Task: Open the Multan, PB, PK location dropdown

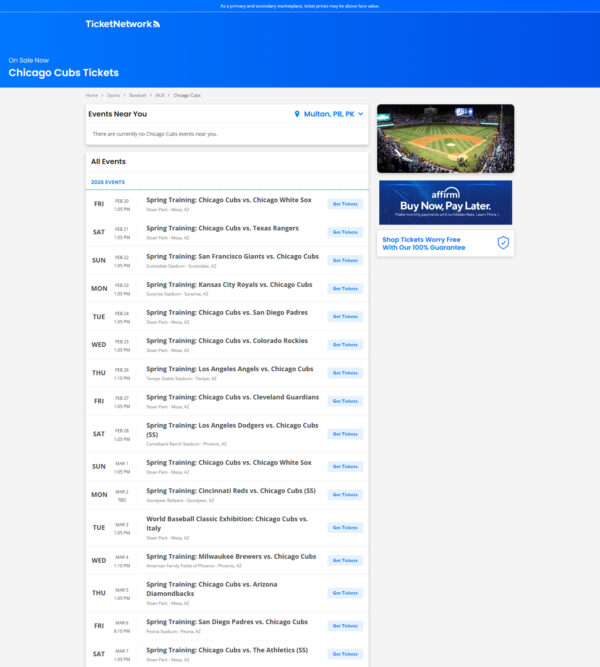Action: [329, 114]
